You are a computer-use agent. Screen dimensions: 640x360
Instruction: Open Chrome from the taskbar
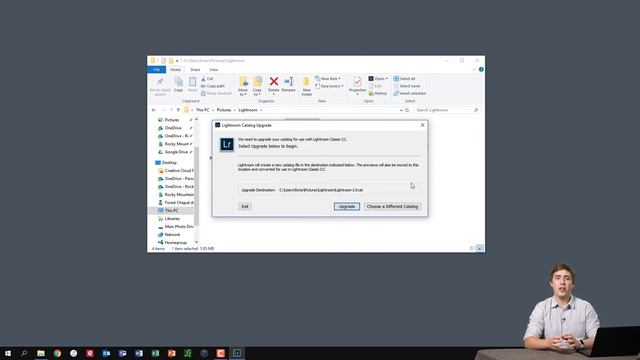(x=57, y=353)
